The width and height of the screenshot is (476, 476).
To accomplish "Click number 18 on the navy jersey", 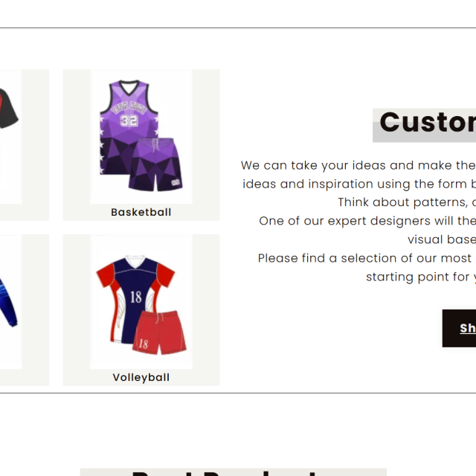I will (x=135, y=297).
